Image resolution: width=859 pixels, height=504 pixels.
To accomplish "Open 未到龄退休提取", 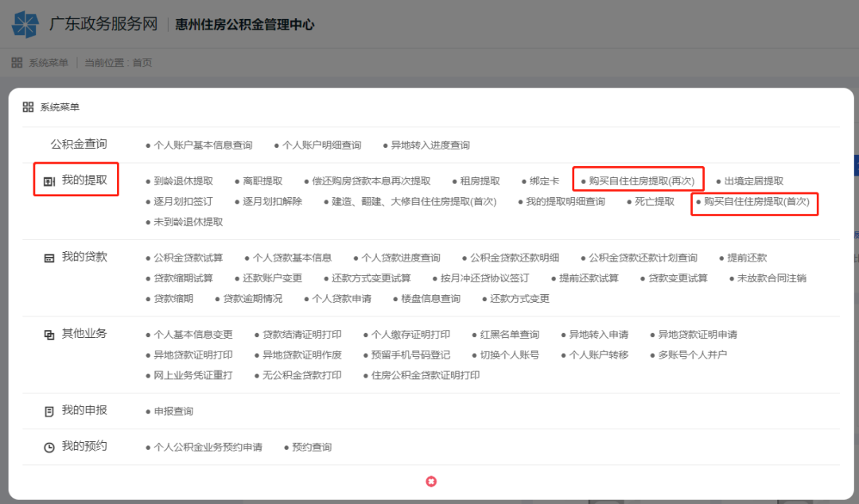I will click(188, 222).
